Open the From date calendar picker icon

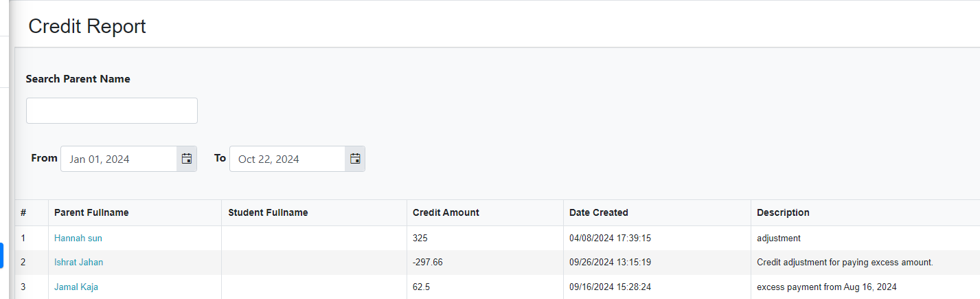187,159
